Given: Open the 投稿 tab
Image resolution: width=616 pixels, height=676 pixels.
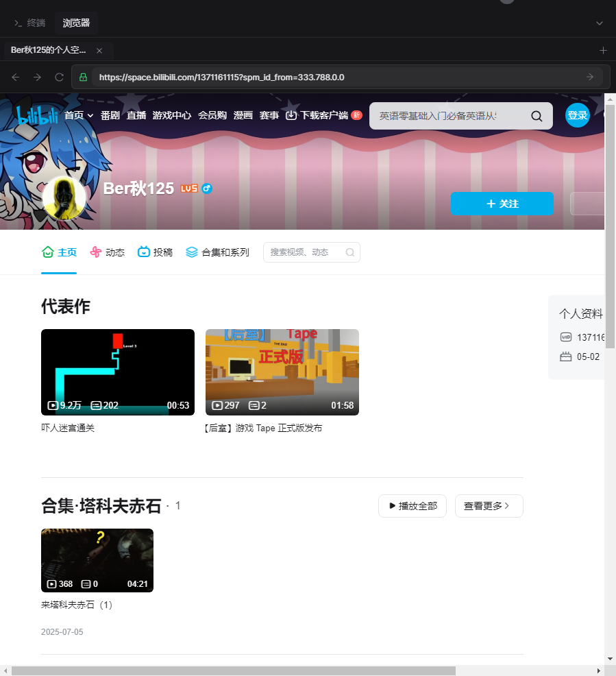Looking at the screenshot, I should coord(155,252).
